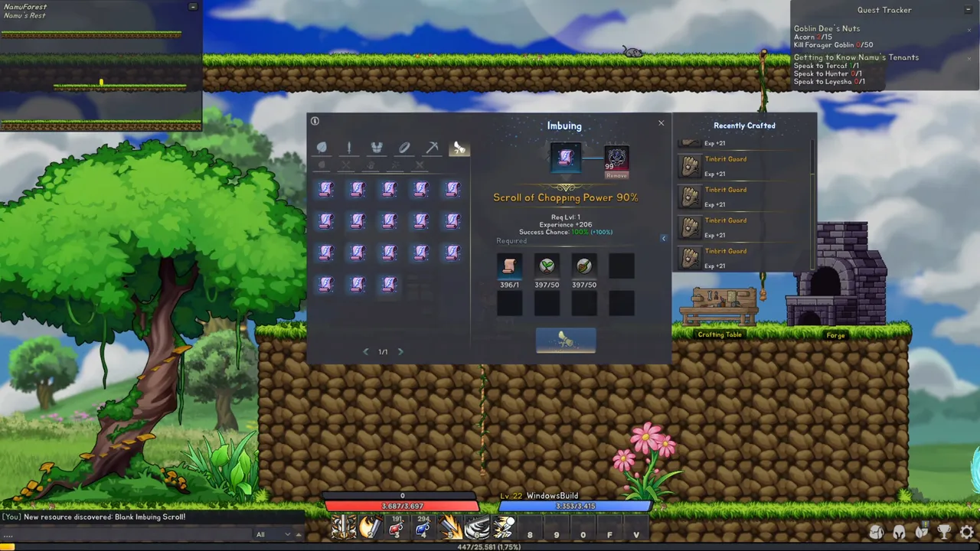Screen dimensions: 980x551
Task: Switch to the scroll imbuing category tab
Action: click(459, 148)
